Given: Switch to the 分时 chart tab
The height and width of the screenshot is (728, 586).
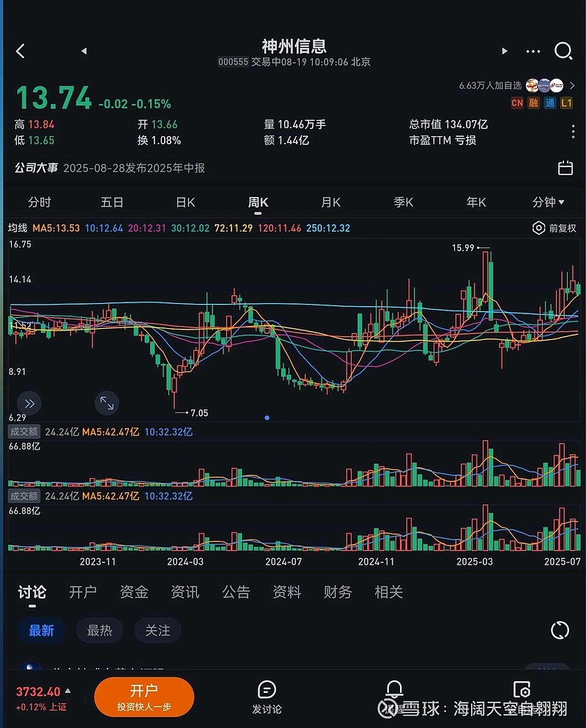Looking at the screenshot, I should coord(39,202).
